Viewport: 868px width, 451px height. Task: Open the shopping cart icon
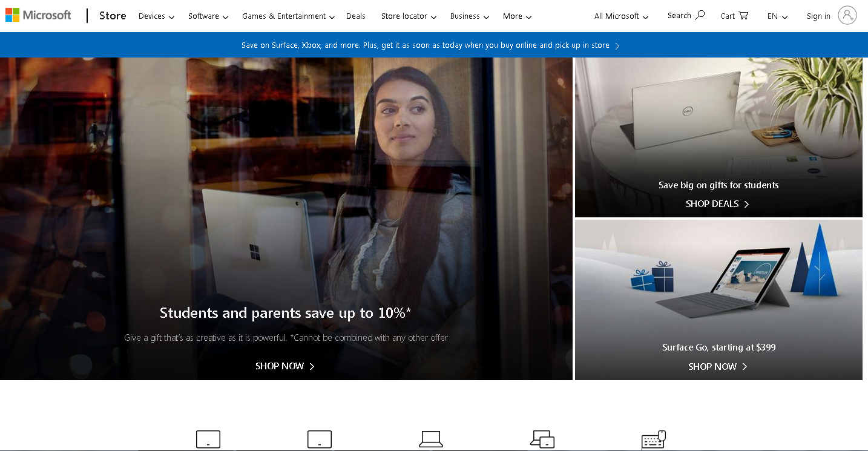743,15
